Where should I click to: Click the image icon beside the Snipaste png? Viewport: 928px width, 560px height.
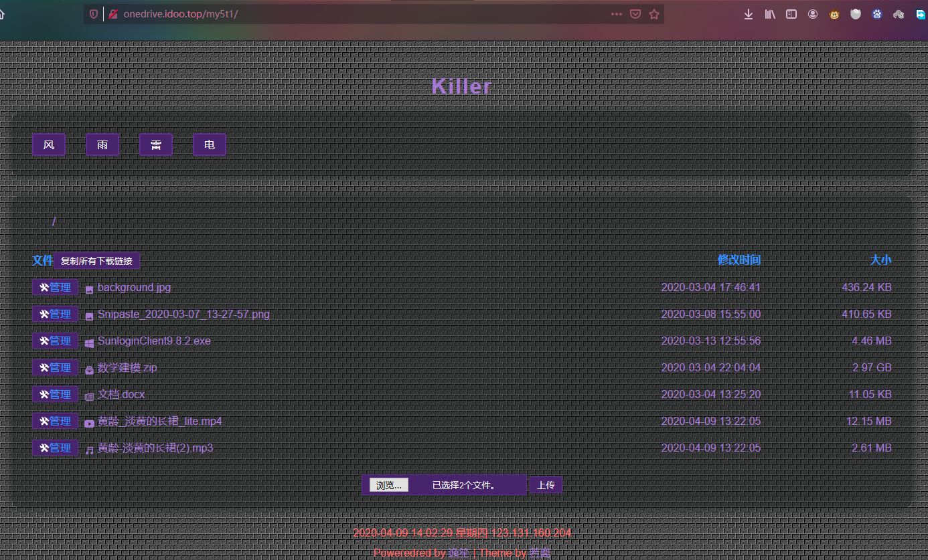pos(89,316)
